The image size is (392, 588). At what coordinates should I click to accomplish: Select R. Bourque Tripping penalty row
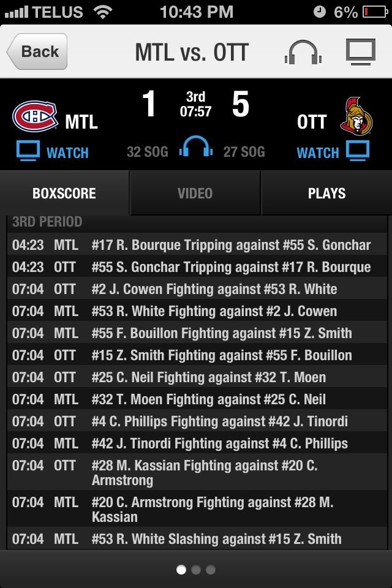pos(197,245)
